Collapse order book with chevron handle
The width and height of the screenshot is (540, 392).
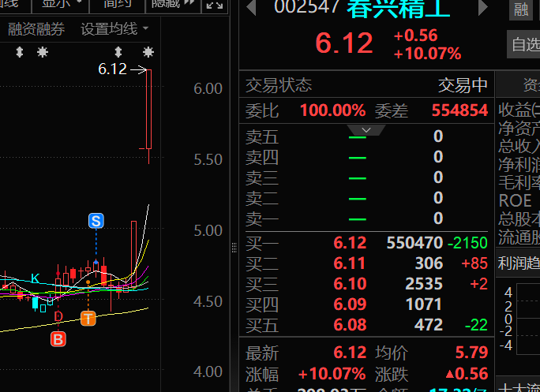[366, 130]
